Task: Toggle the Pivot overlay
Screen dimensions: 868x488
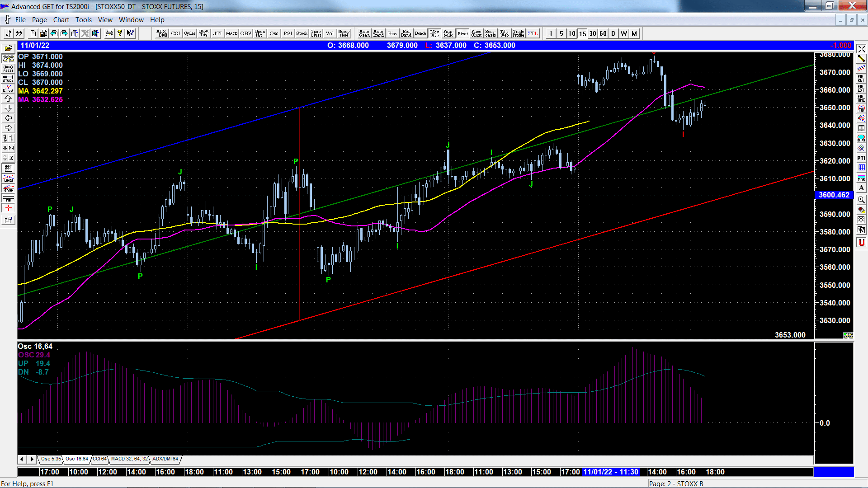Action: 463,33
